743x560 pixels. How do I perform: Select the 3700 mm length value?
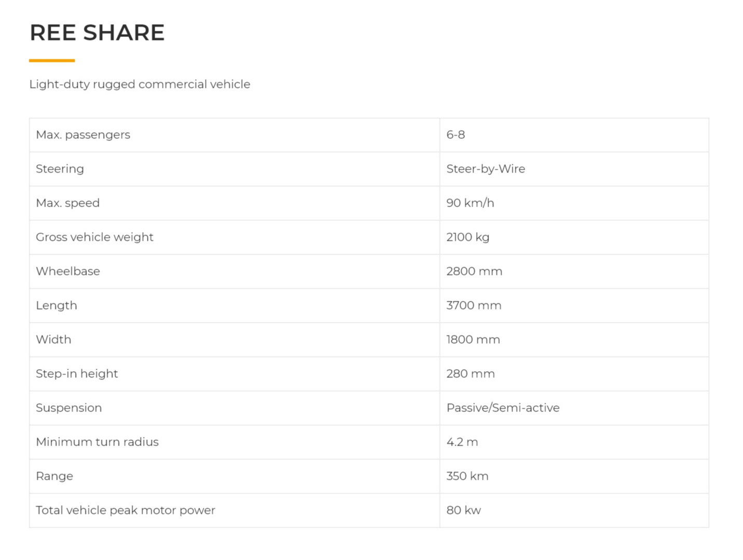click(x=474, y=306)
